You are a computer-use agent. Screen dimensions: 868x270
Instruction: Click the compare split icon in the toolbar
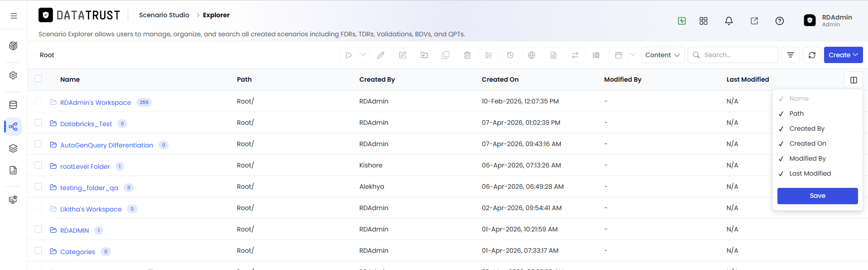pos(489,55)
